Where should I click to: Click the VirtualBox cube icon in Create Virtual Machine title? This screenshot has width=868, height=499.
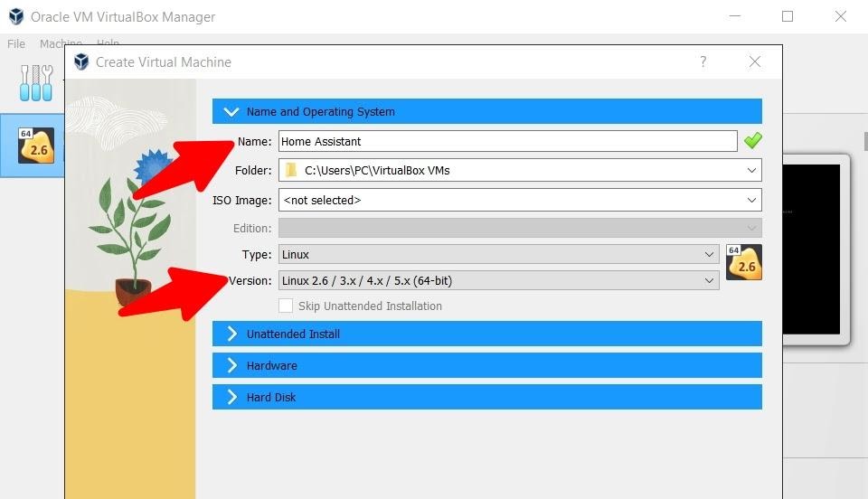coord(81,62)
